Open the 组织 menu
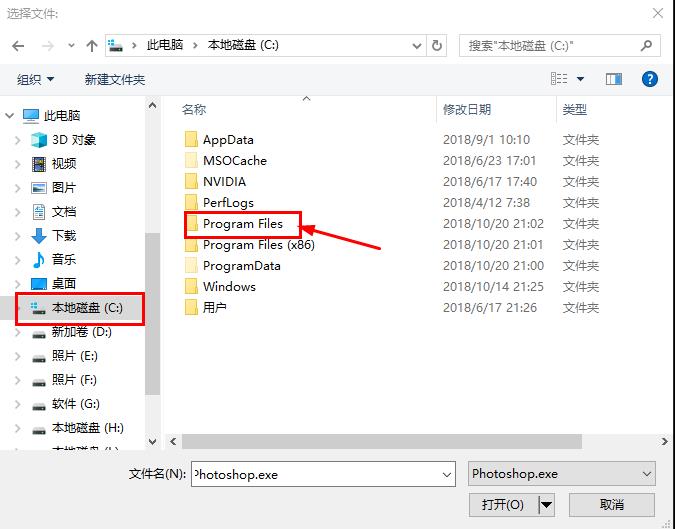Viewport: 675px width, 529px height. coord(35,80)
